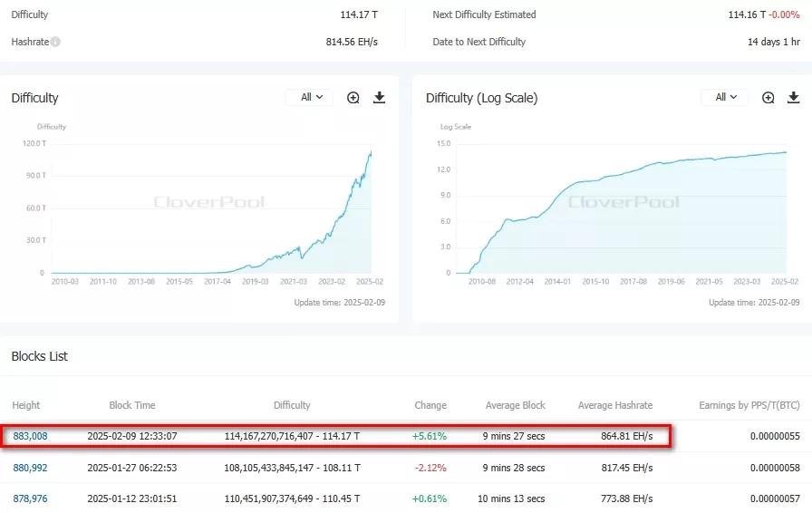
Task: Click the CloverPool watermark in the Difficulty chart
Action: 209,202
